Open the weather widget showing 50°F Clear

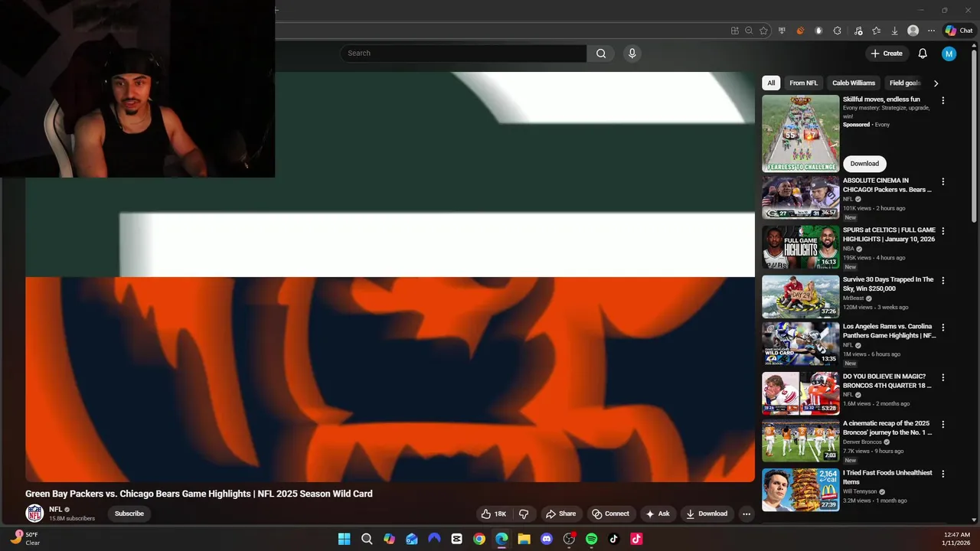point(24,539)
